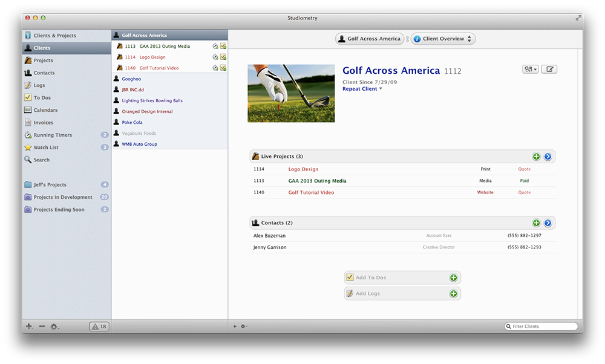This screenshot has height=364, width=605.
Task: Open the Running Timers sidebar item
Action: [x=52, y=135]
